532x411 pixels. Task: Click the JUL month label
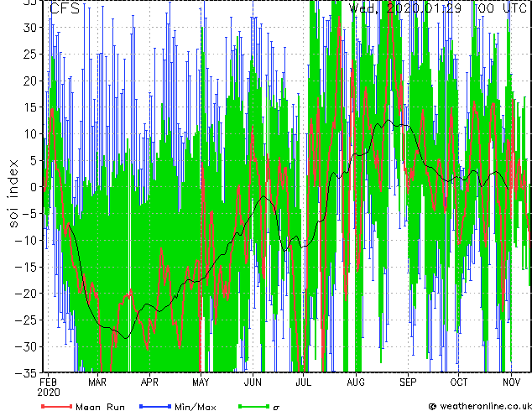pyautogui.click(x=303, y=382)
